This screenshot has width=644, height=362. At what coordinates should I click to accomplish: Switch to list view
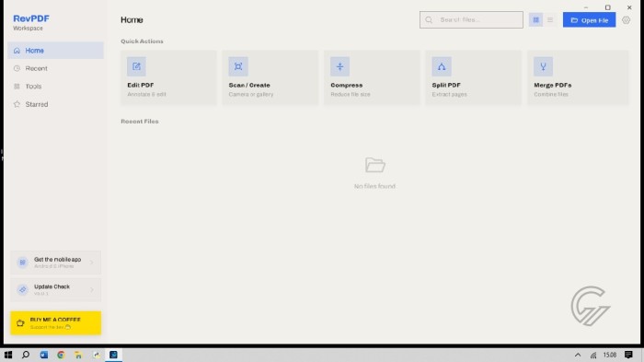click(x=550, y=19)
